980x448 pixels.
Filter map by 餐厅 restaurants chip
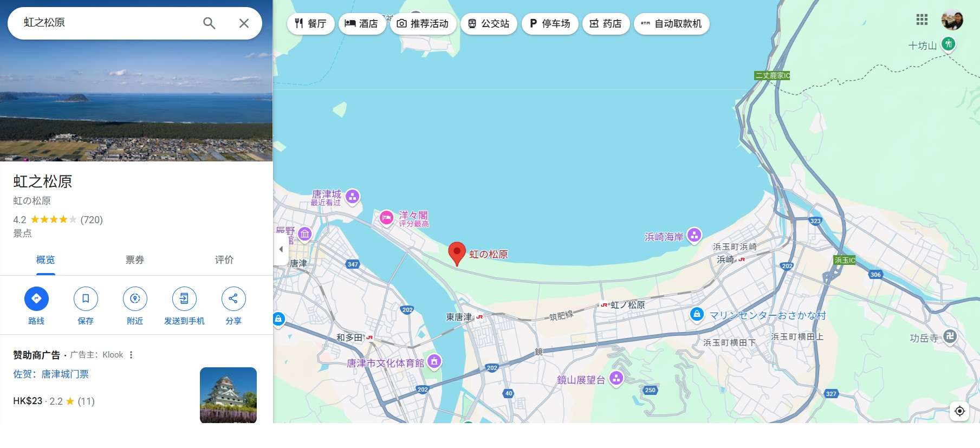tap(310, 24)
